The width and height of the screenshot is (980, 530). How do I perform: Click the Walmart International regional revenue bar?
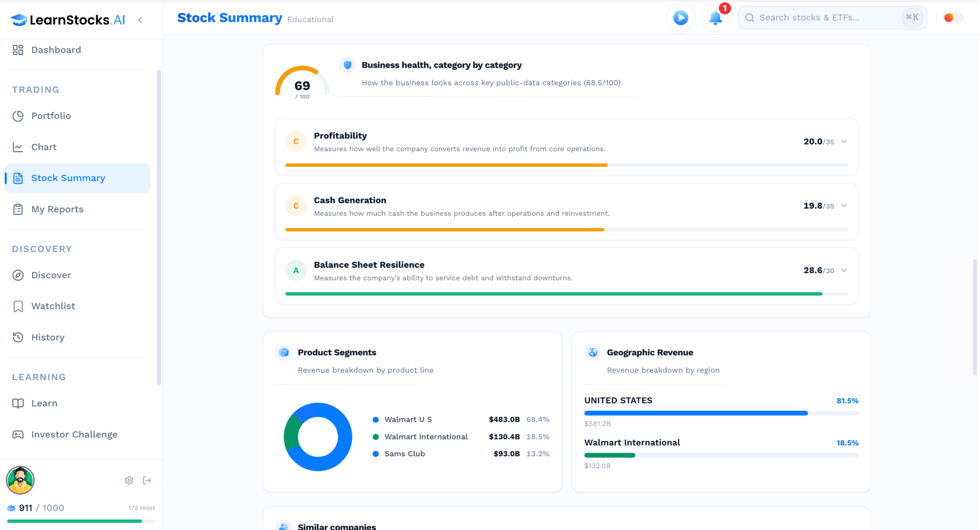pyautogui.click(x=721, y=455)
